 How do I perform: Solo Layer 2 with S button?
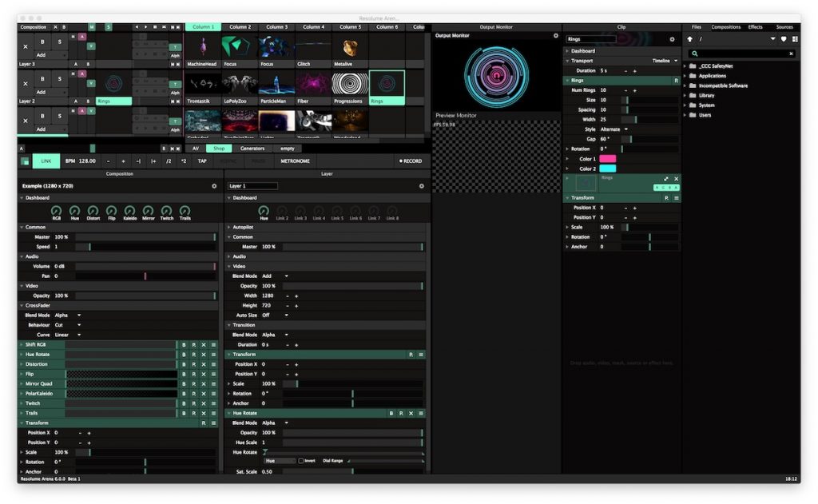(59, 79)
